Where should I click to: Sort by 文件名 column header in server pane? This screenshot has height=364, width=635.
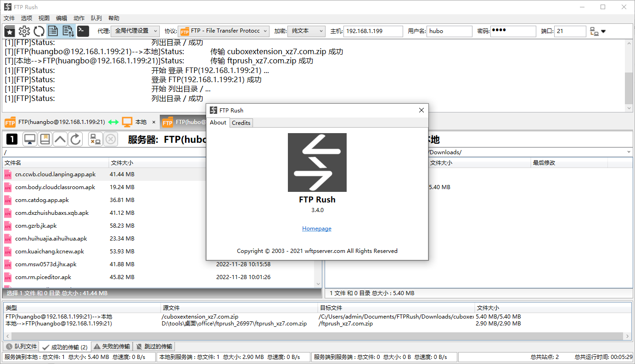coord(56,162)
